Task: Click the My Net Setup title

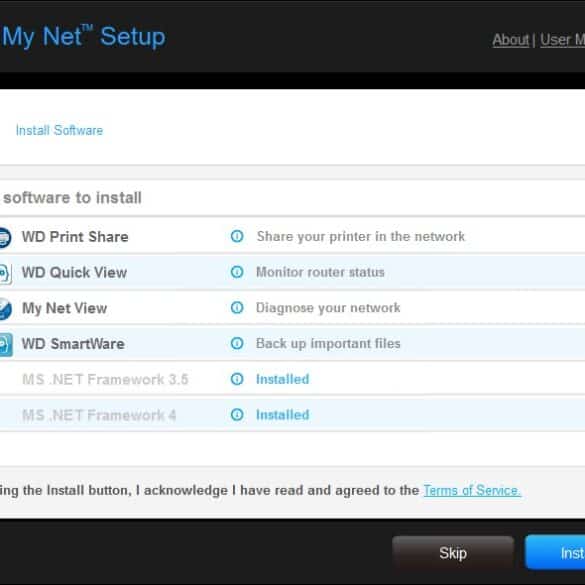Action: pos(84,37)
